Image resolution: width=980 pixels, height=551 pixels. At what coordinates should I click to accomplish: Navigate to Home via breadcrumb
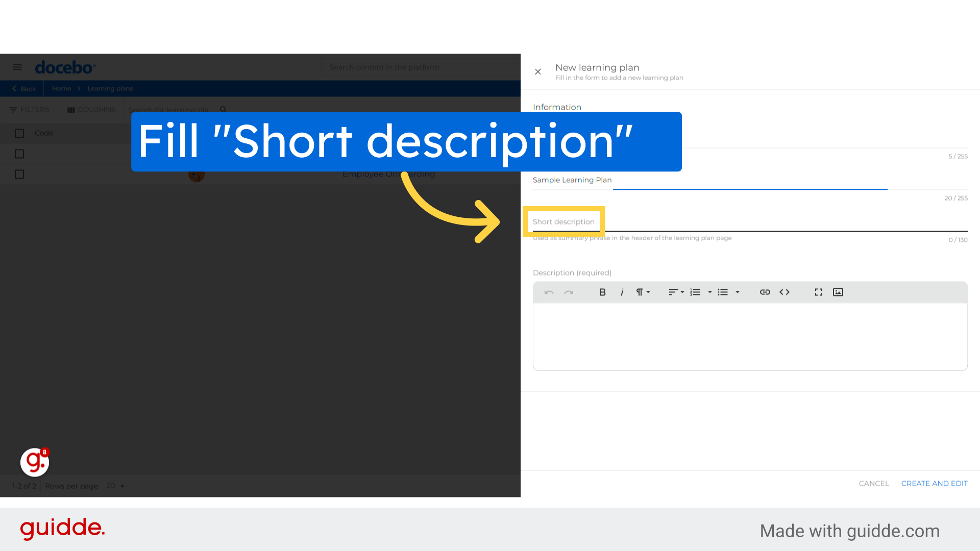[x=61, y=88]
